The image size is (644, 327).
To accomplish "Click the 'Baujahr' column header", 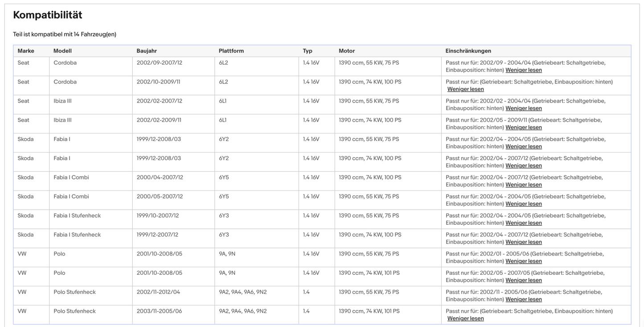I will click(x=147, y=51).
